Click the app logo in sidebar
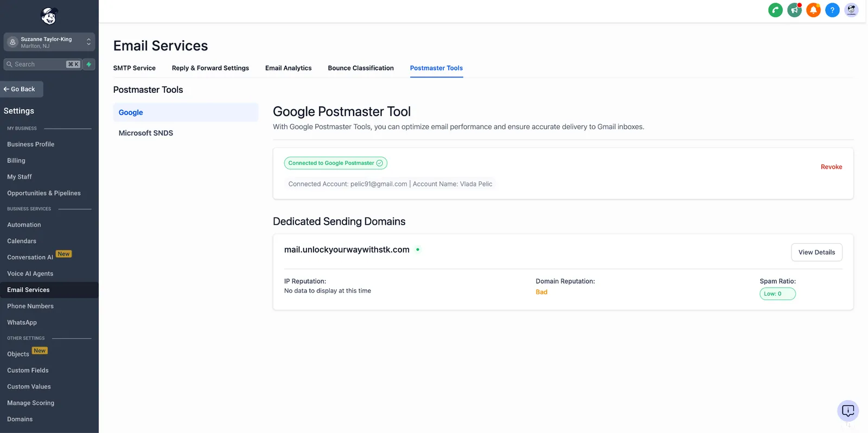 (49, 16)
